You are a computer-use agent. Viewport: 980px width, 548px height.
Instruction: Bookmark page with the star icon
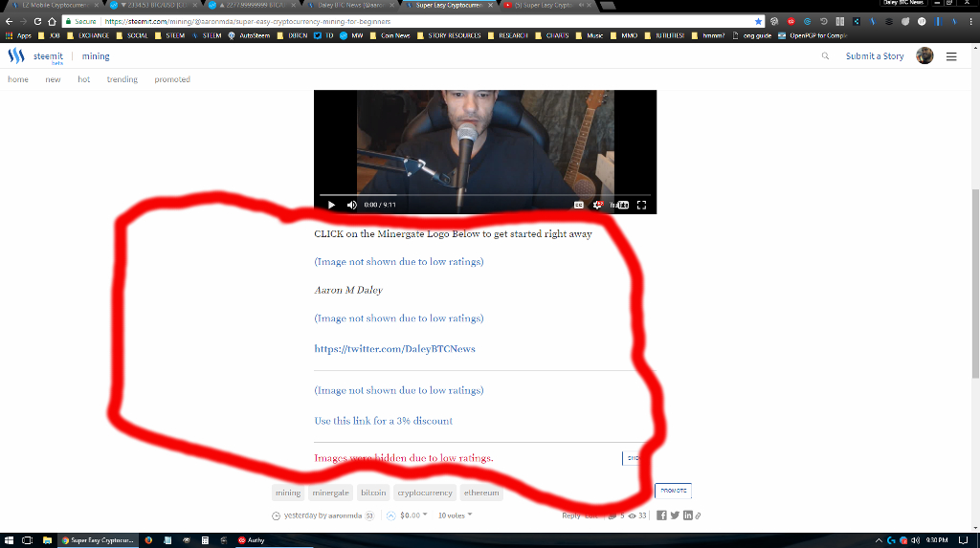[758, 21]
